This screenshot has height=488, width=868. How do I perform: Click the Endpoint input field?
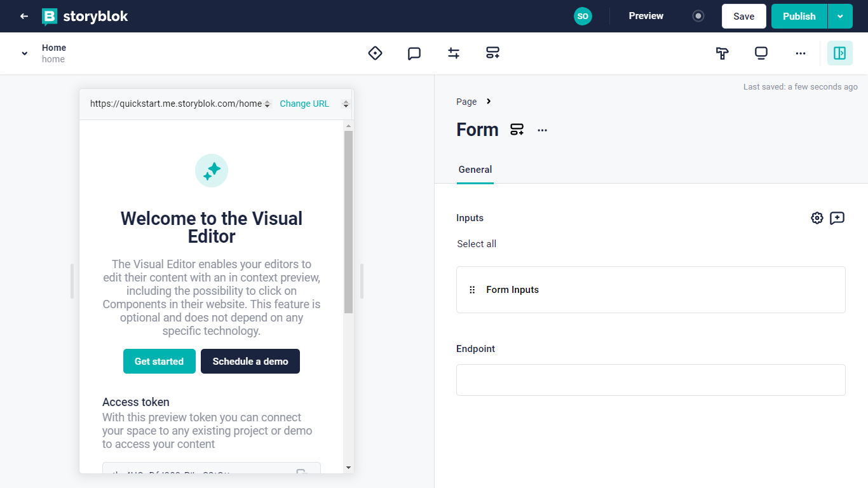click(x=651, y=380)
